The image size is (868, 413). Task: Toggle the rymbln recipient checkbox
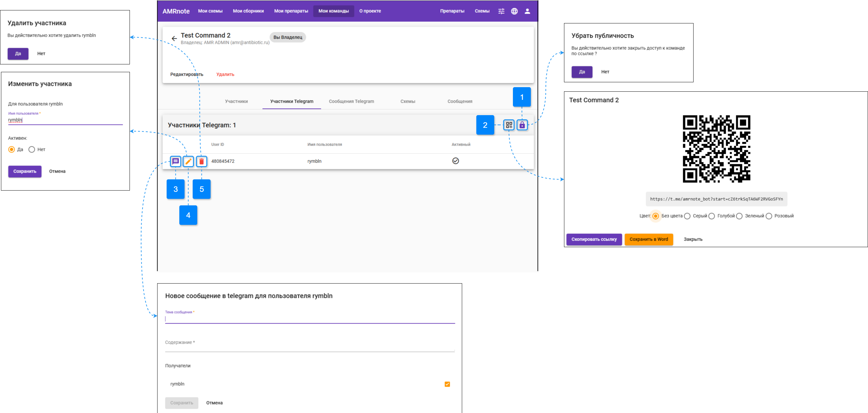pyautogui.click(x=447, y=384)
